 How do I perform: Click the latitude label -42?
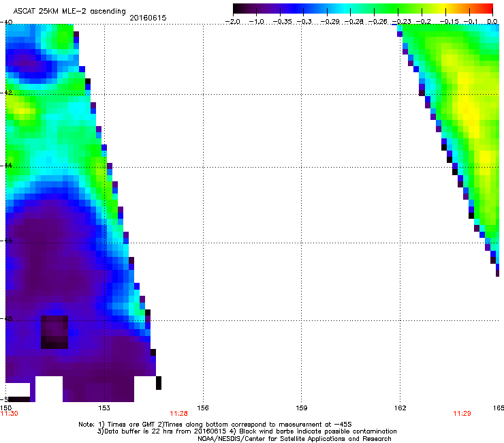click(6, 92)
